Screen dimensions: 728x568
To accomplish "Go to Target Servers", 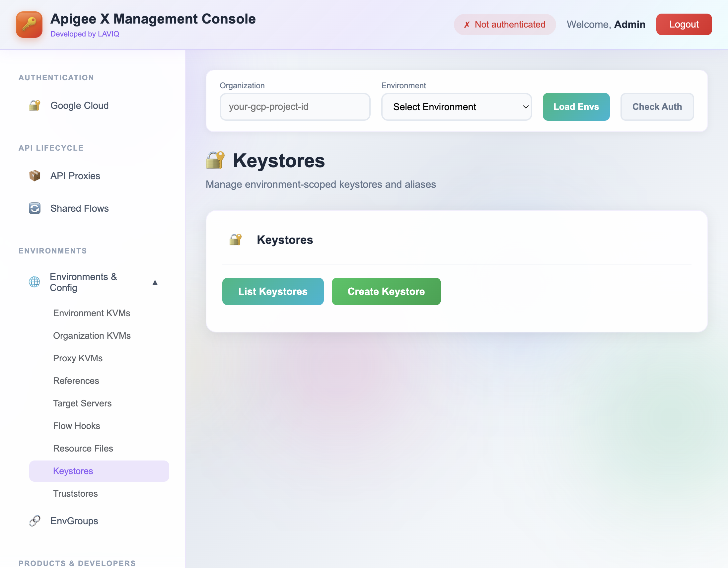I will point(82,403).
